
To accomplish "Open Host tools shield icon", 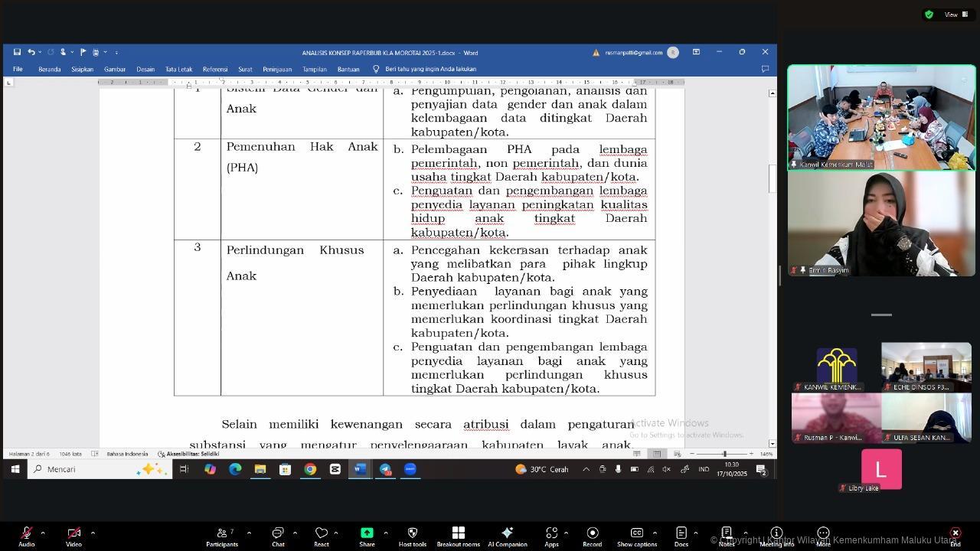I will [x=412, y=533].
